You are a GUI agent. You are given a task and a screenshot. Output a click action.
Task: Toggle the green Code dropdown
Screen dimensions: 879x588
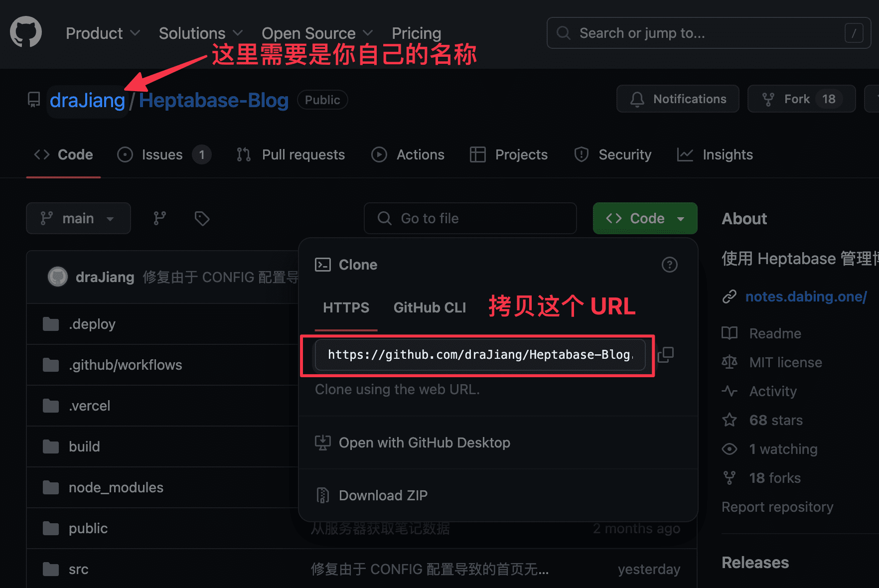(645, 218)
